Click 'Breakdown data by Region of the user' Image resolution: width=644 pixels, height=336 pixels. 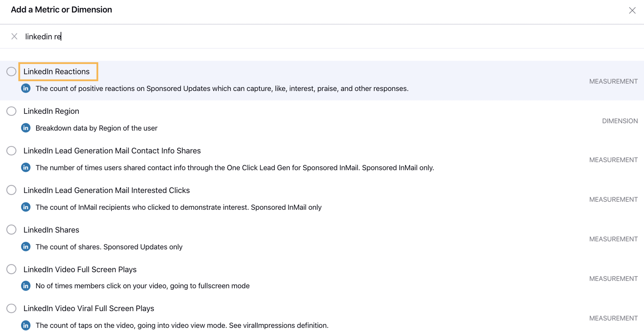pyautogui.click(x=96, y=128)
